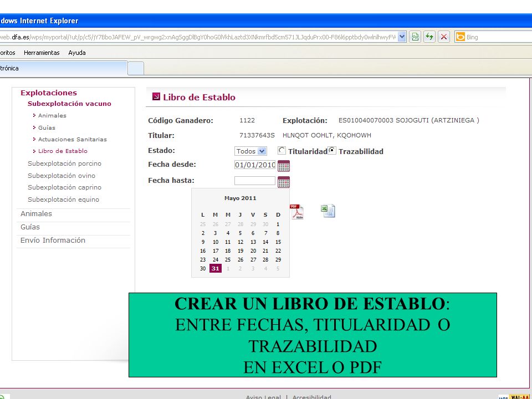The image size is (532, 399).
Task: Pick day 30 of Mayo in last row
Action: [x=203, y=268]
